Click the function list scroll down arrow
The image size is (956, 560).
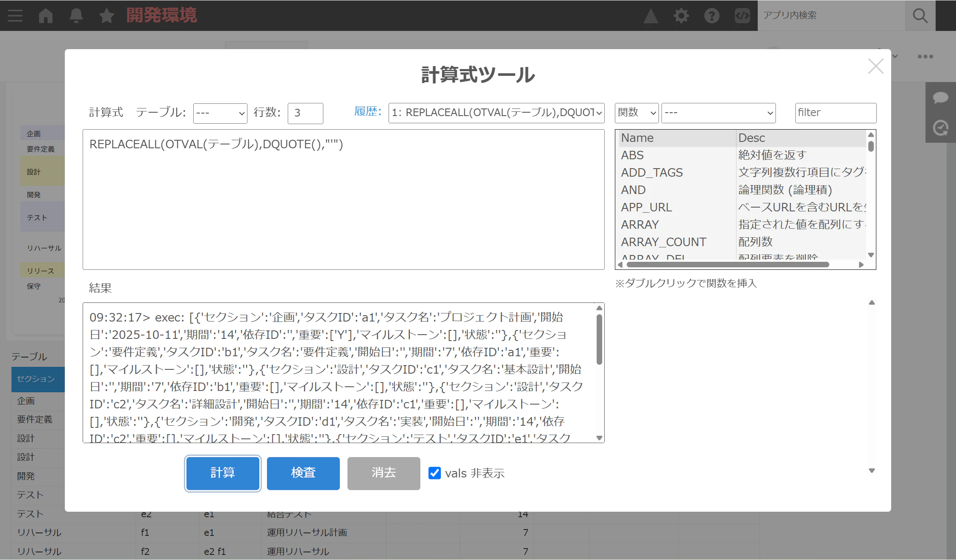click(x=871, y=255)
